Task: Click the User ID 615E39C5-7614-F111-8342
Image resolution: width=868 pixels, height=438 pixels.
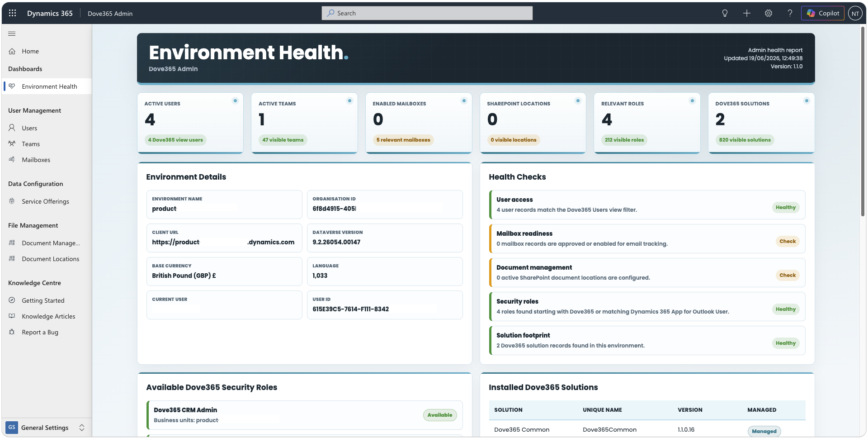Action: (351, 309)
